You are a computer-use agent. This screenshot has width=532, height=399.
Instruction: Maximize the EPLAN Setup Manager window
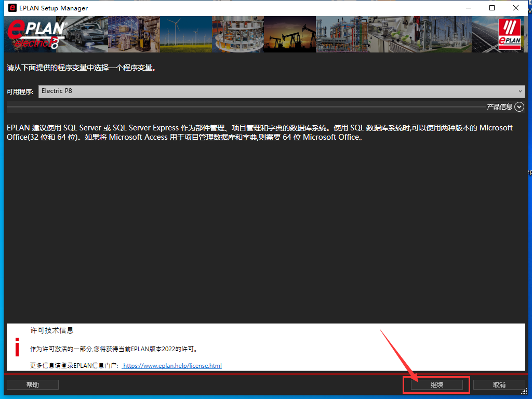click(x=492, y=8)
